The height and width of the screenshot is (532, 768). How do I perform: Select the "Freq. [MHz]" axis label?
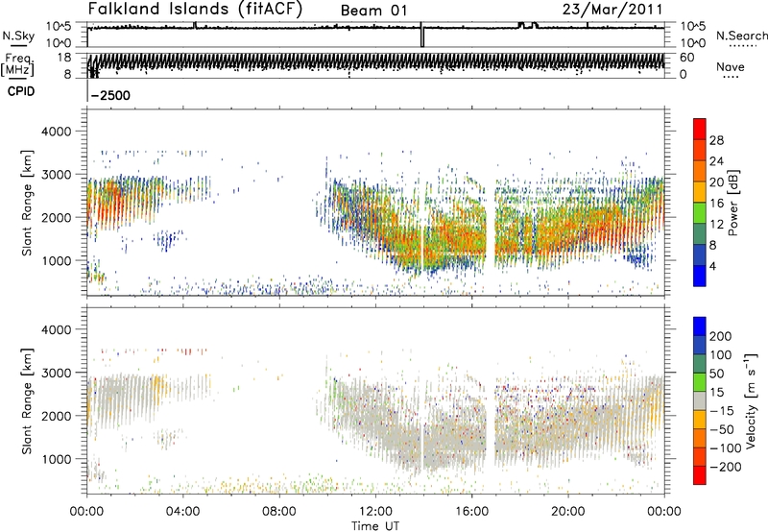coord(18,65)
